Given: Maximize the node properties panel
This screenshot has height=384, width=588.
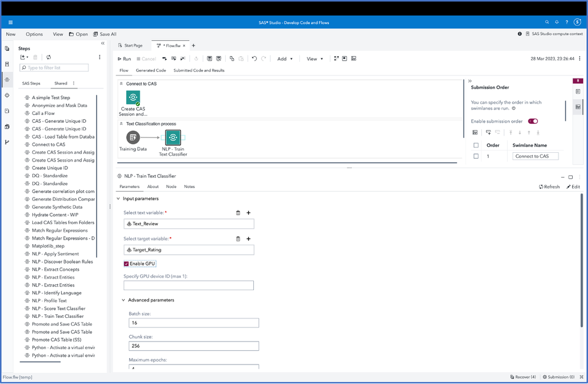Looking at the screenshot, I should click(x=570, y=177).
